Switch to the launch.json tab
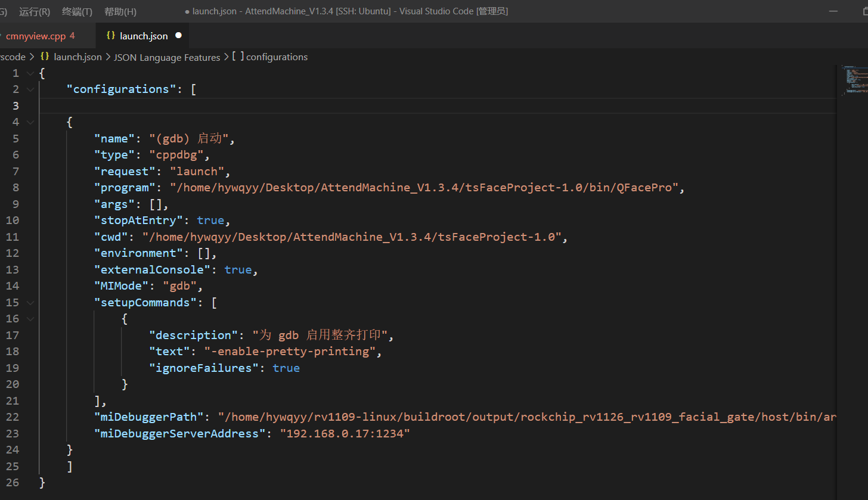The width and height of the screenshot is (868, 500). point(144,36)
